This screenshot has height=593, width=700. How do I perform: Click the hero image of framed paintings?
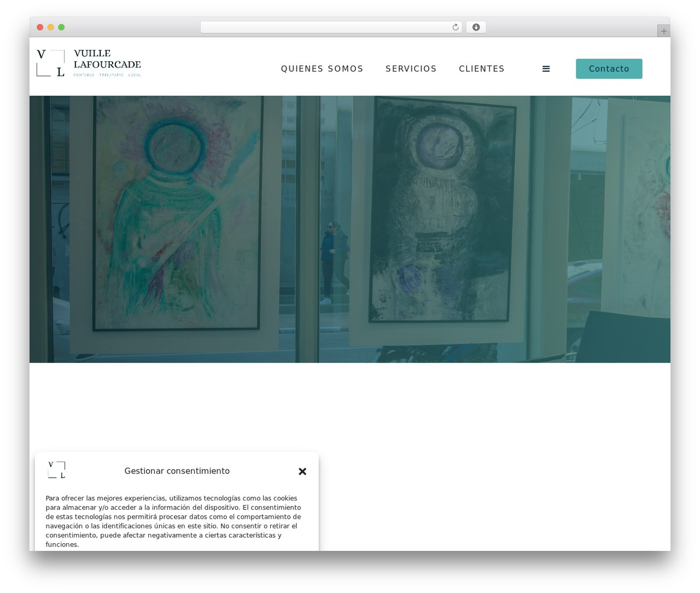coord(350,229)
